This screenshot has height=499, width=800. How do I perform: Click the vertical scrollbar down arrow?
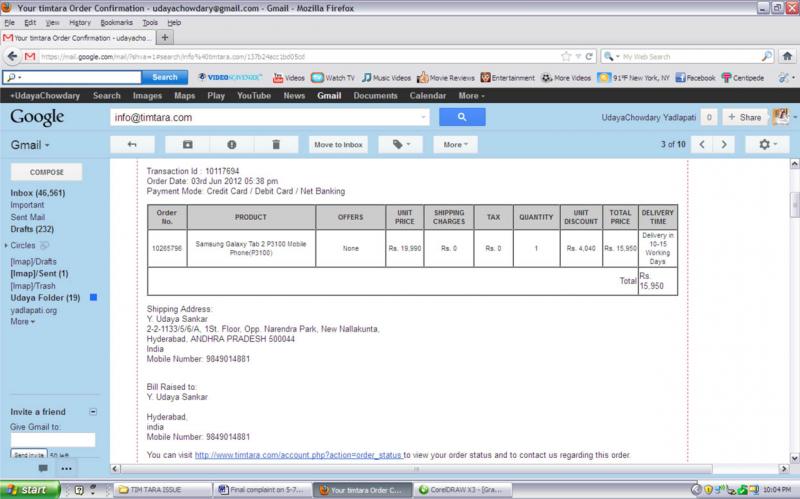pyautogui.click(x=794, y=458)
